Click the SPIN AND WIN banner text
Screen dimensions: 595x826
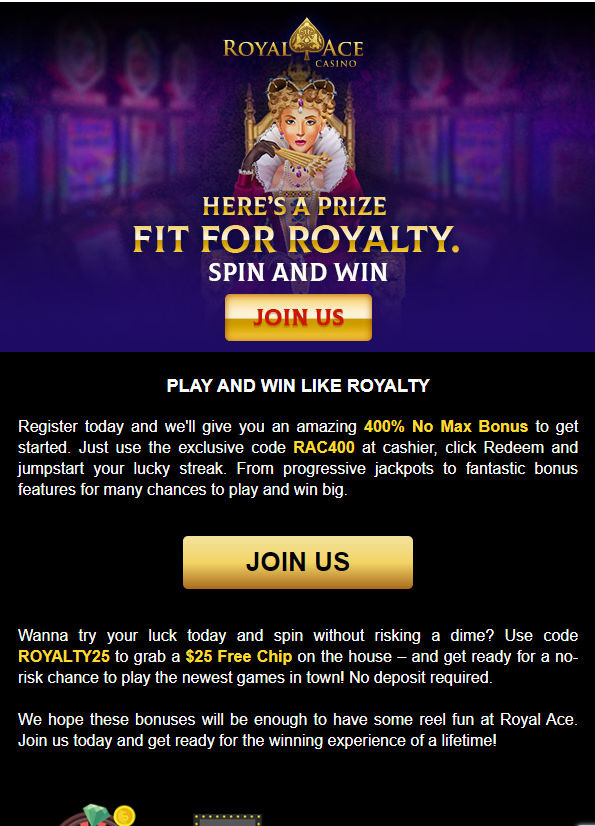pos(298,272)
